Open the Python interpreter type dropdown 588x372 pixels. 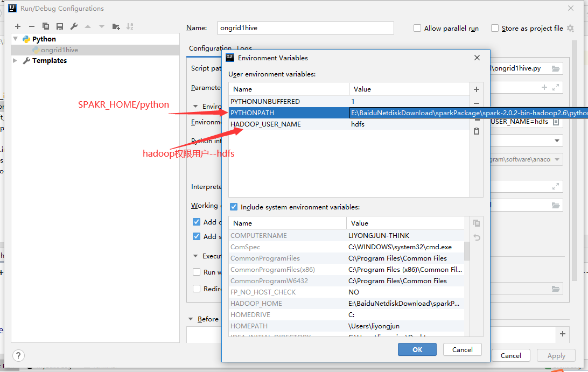(x=557, y=141)
